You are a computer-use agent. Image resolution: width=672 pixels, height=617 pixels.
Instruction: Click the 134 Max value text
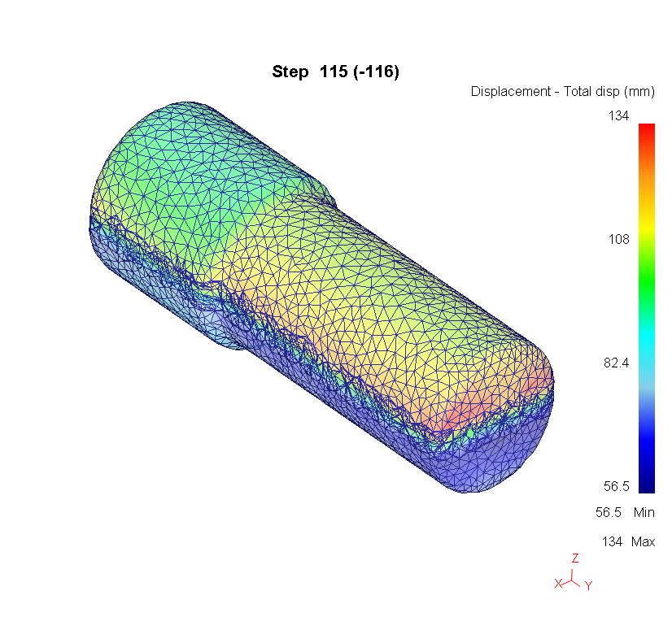[x=628, y=541]
